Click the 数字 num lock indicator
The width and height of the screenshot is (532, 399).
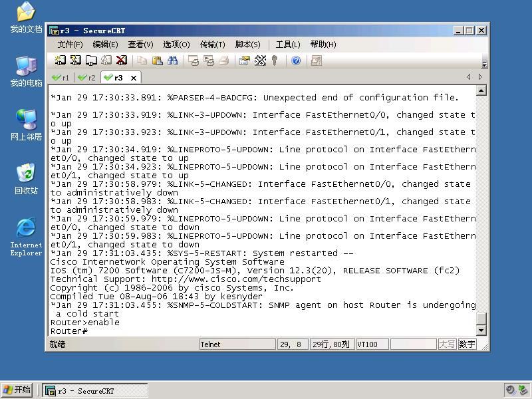[x=467, y=344]
